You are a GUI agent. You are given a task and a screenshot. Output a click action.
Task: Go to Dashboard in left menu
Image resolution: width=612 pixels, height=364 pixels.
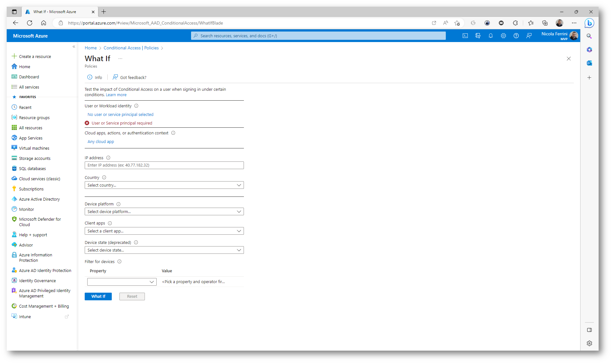(x=25, y=77)
